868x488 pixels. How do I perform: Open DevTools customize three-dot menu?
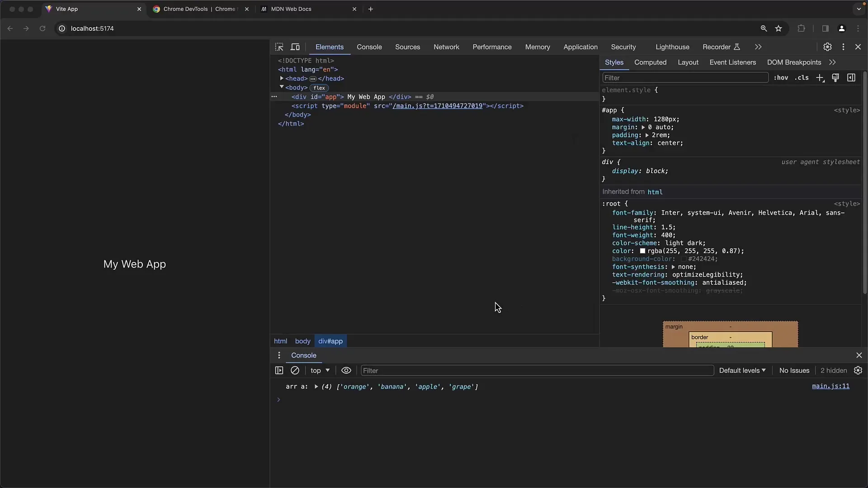843,47
